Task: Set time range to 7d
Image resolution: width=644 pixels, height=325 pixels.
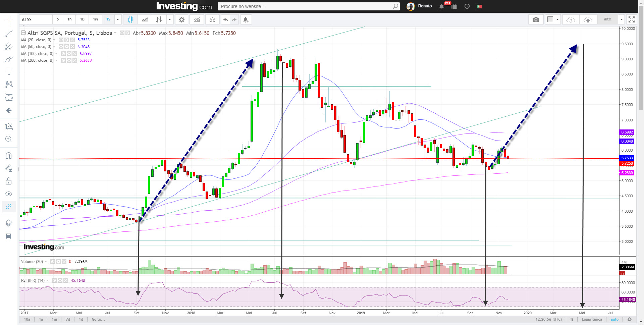Action: pos(68,319)
